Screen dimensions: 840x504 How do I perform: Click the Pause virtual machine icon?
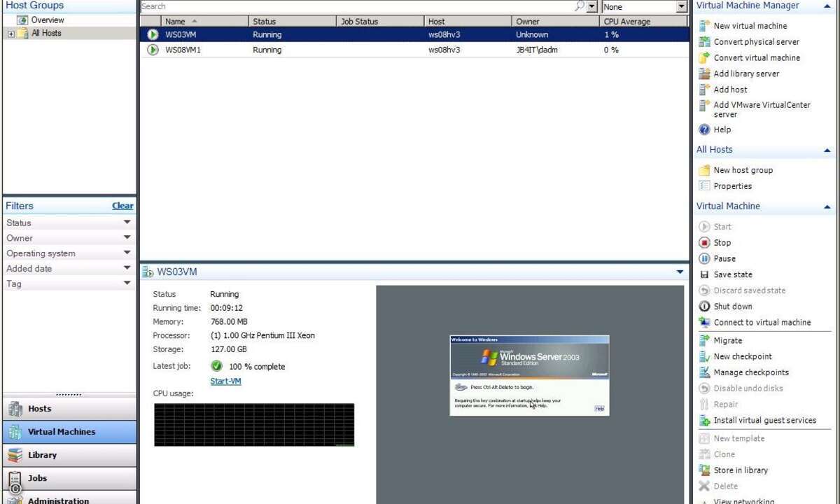[704, 259]
